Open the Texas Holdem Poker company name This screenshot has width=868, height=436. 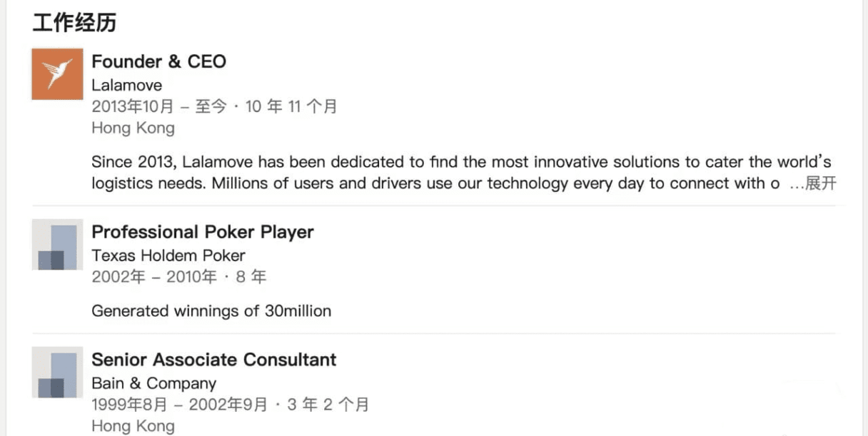[x=168, y=255]
